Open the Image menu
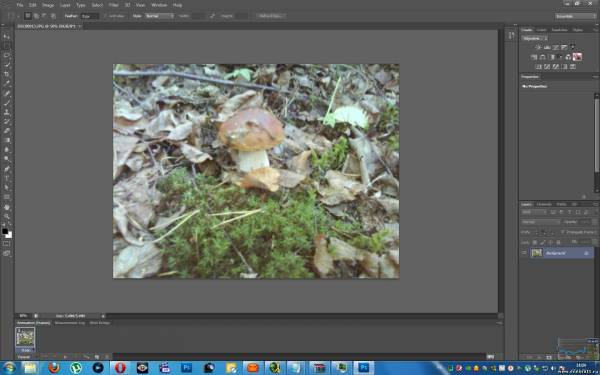Viewport: 600px width, 375px height. pos(48,5)
